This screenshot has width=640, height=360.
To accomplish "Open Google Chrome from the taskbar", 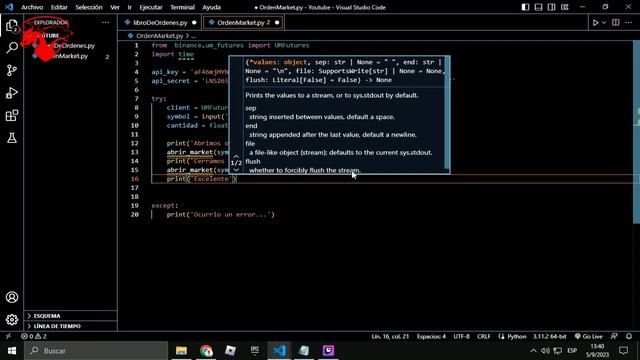I will 206,351.
